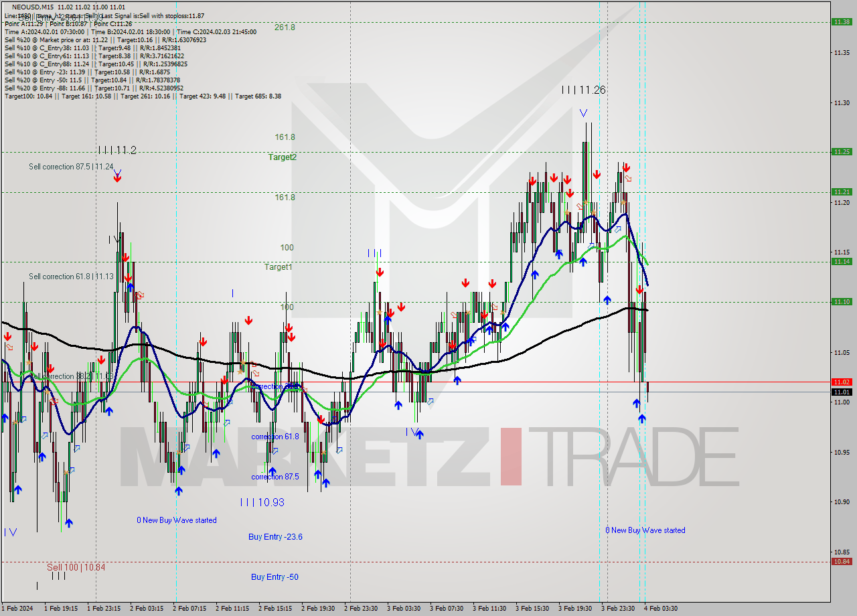The image size is (857, 616).
Task: Click the '2 Feb 11:15' time axis label
Action: [232, 609]
